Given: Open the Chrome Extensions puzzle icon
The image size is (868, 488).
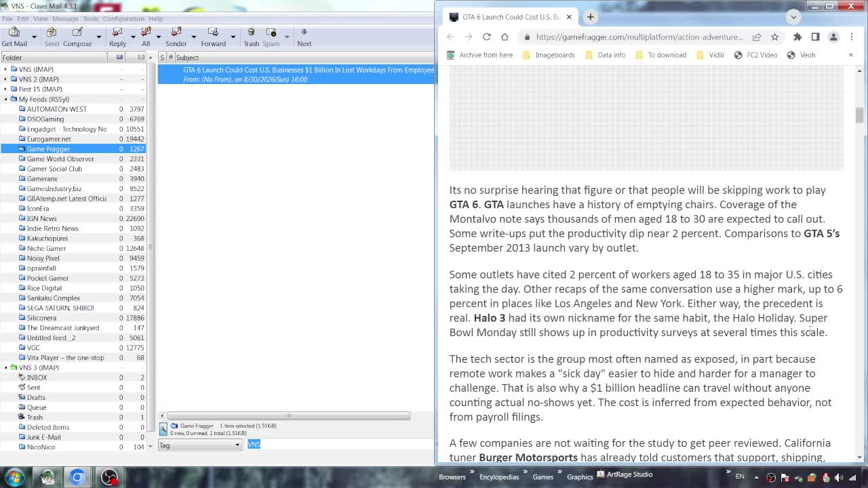Looking at the screenshot, I should [x=797, y=37].
